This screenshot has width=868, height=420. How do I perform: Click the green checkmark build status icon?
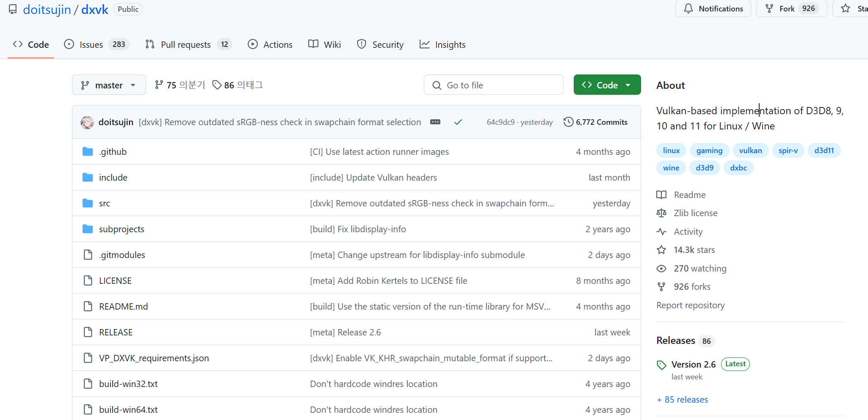[458, 122]
